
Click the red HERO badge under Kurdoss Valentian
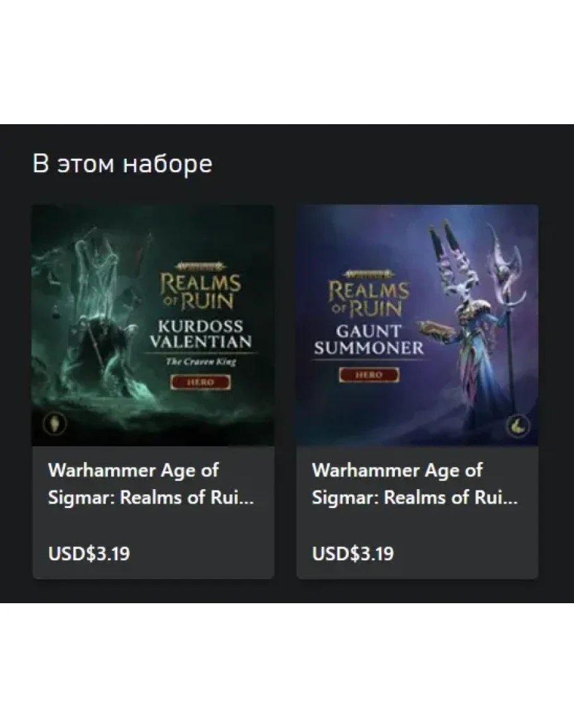click(x=201, y=382)
